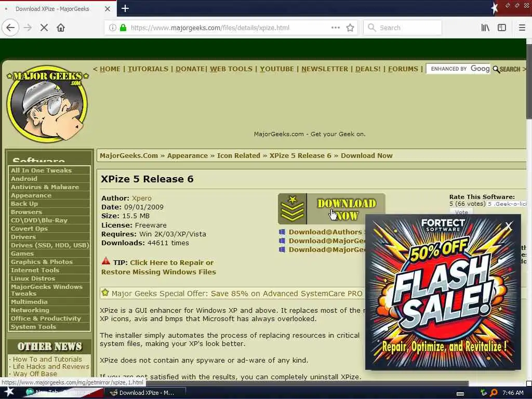Open the Linux Distros category

click(33, 278)
